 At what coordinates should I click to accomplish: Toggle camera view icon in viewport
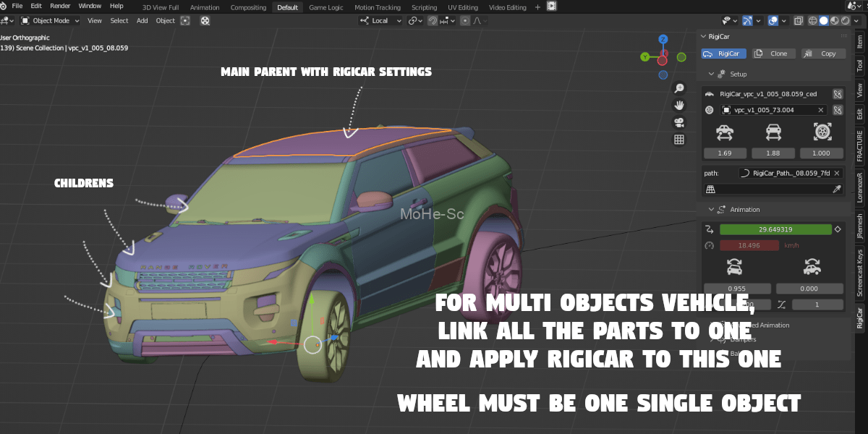(x=679, y=122)
